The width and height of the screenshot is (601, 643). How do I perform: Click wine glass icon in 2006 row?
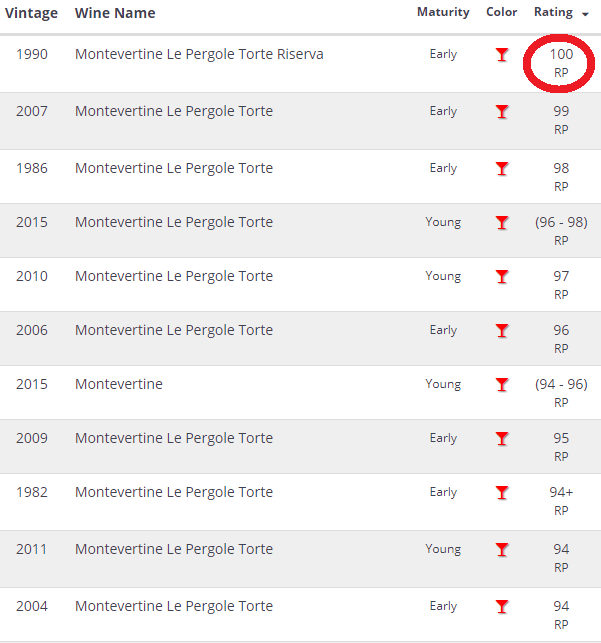[502, 331]
